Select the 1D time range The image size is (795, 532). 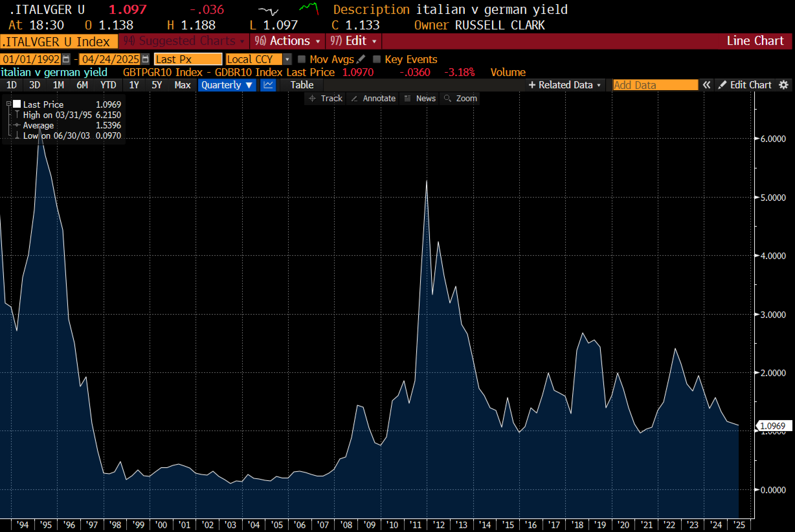[12, 85]
